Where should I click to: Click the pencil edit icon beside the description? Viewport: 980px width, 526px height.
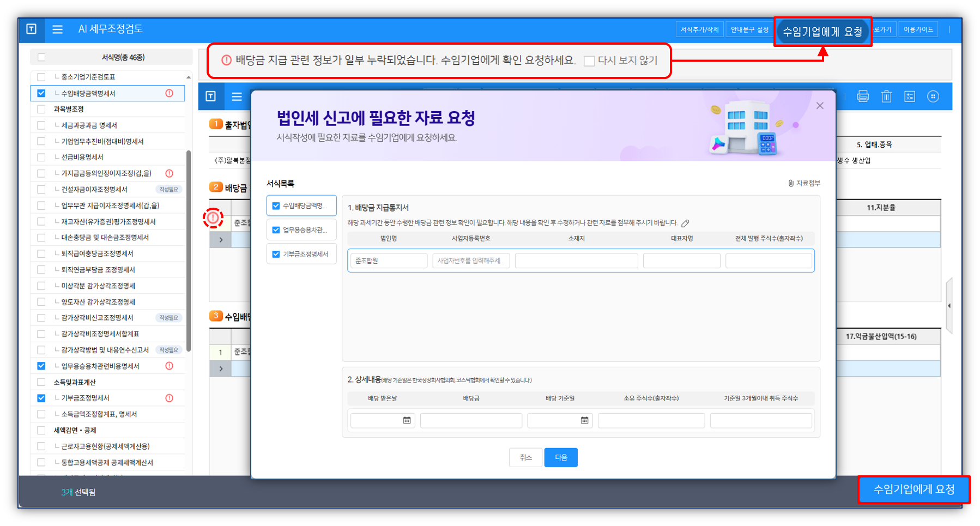pos(685,223)
